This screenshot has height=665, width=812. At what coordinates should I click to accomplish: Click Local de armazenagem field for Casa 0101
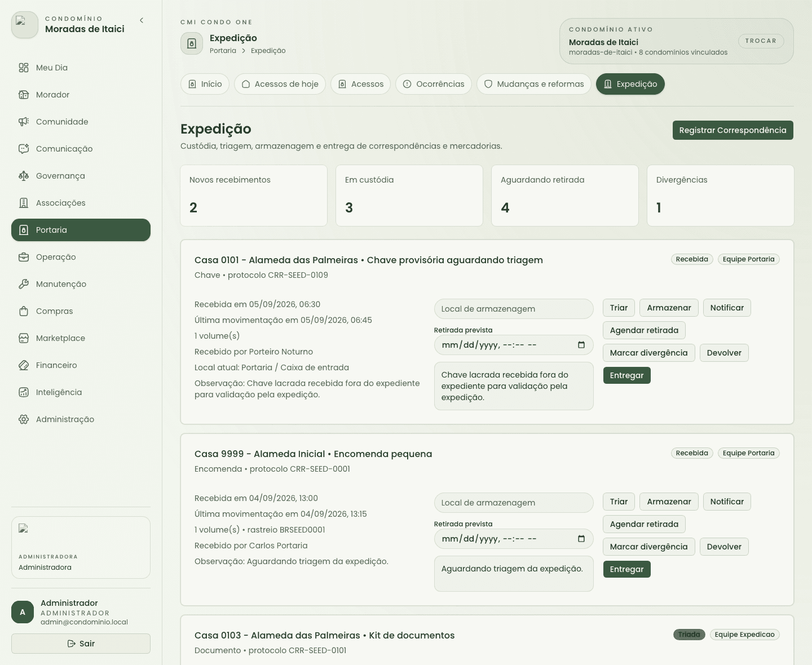[514, 309]
